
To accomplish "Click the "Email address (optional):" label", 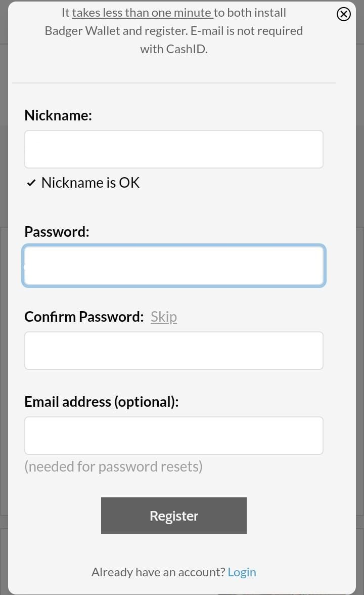I will pos(102,402).
